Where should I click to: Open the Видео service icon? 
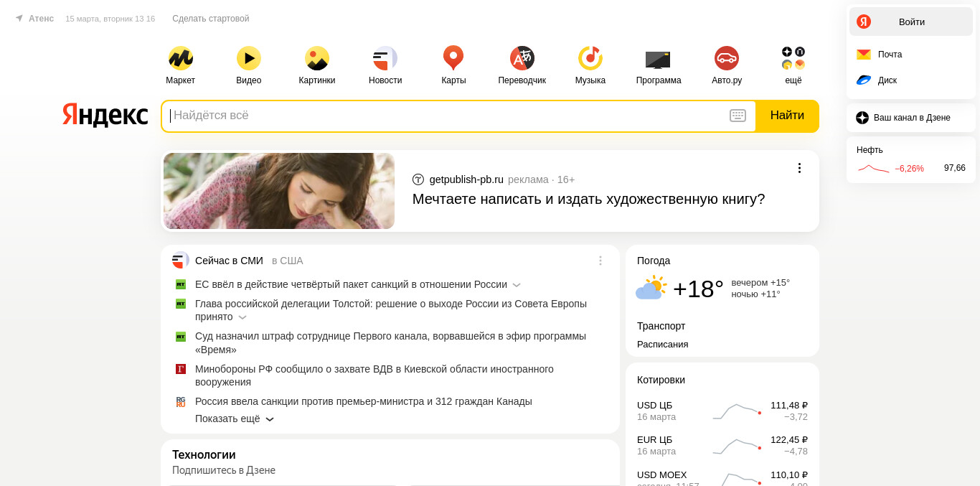[249, 58]
